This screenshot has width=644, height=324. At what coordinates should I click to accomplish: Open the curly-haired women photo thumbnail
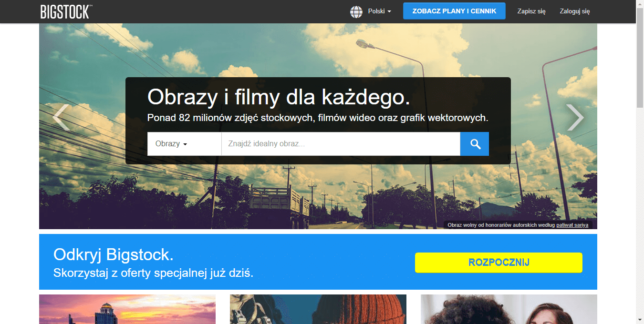tap(509, 309)
